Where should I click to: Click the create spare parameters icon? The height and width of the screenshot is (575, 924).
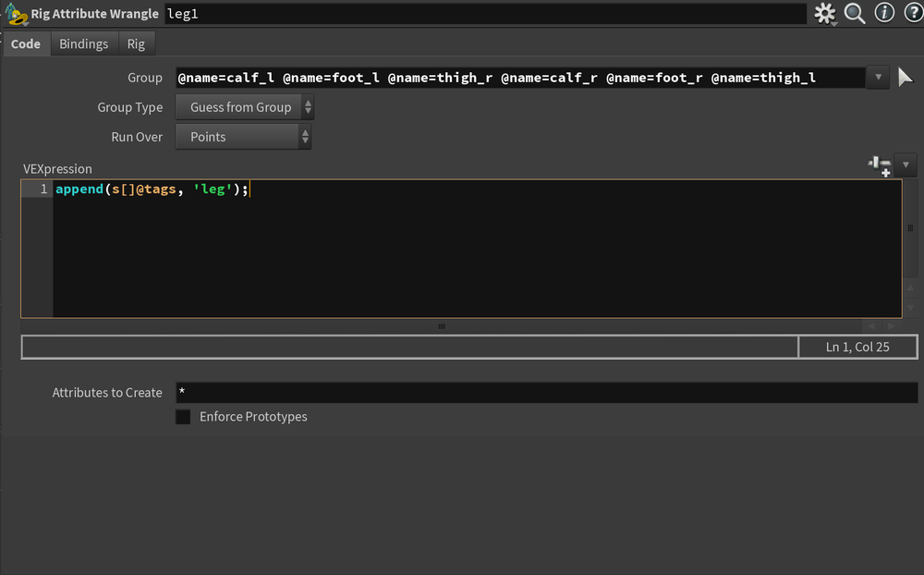pyautogui.click(x=879, y=165)
